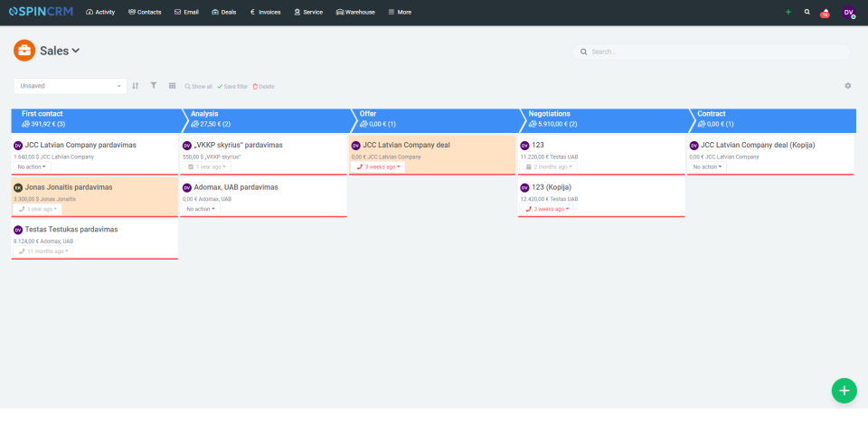Image resolution: width=868 pixels, height=427 pixels.
Task: Open the Email menu
Action: [x=186, y=12]
